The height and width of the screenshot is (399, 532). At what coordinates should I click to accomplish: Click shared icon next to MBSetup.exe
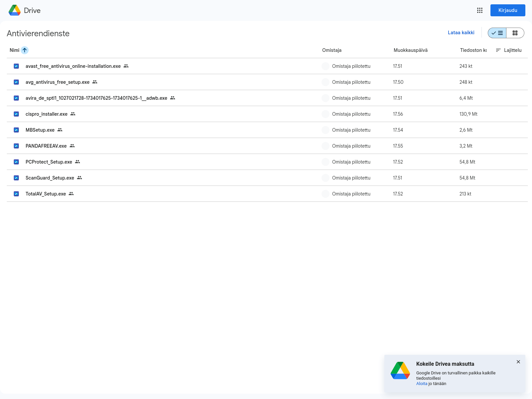pos(60,130)
